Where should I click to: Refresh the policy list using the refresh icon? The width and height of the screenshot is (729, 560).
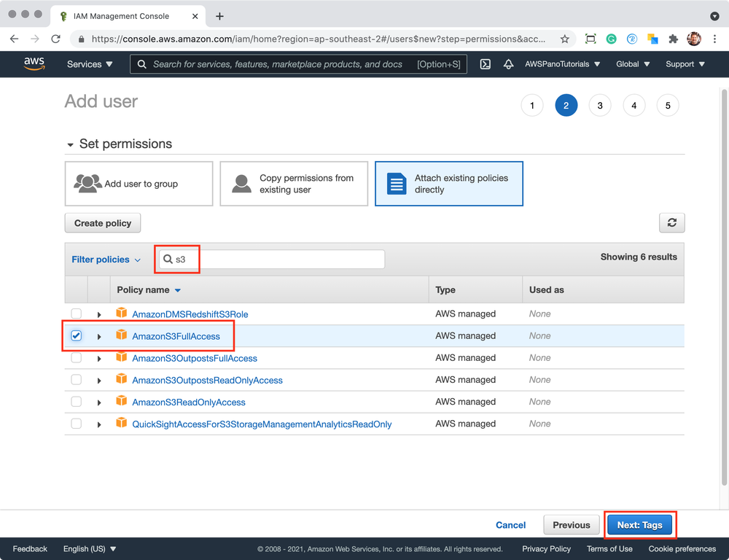click(x=672, y=223)
